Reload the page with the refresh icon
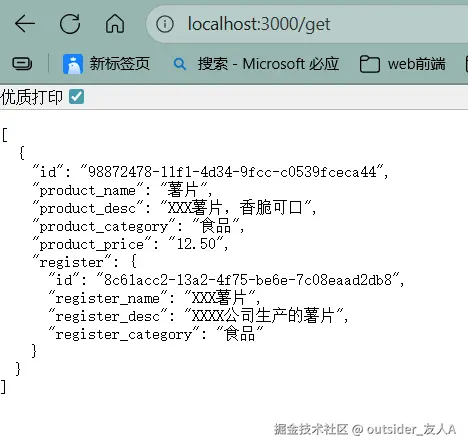 tap(70, 24)
